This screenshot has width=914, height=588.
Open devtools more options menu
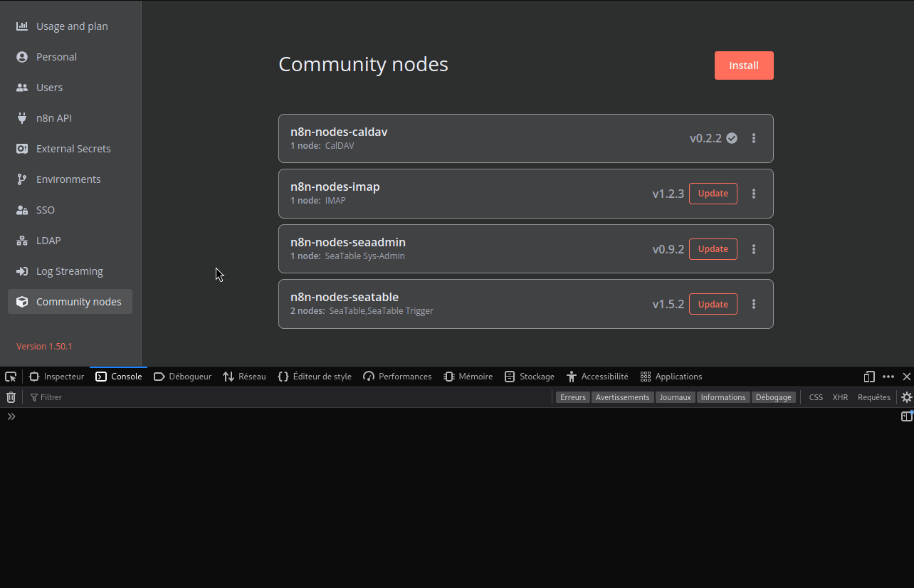[888, 377]
